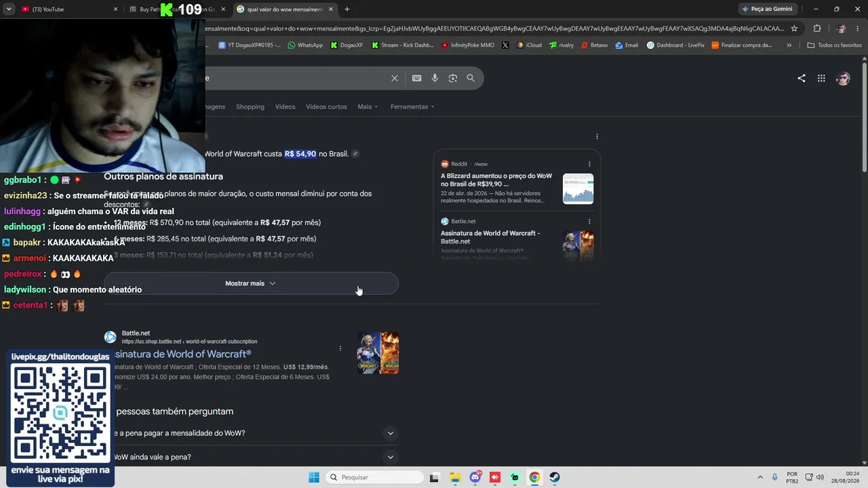Open options for the Reddit source card
Viewport: 868px width, 488px height.
[x=589, y=164]
